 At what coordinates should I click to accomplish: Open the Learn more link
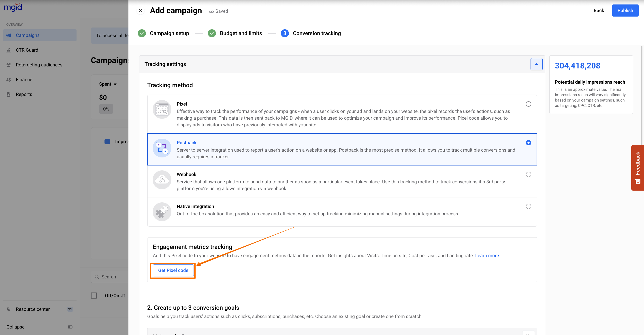coord(487,256)
